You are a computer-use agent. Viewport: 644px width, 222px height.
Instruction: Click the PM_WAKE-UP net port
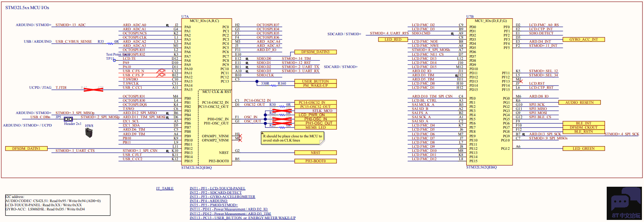pyautogui.click(x=315, y=85)
